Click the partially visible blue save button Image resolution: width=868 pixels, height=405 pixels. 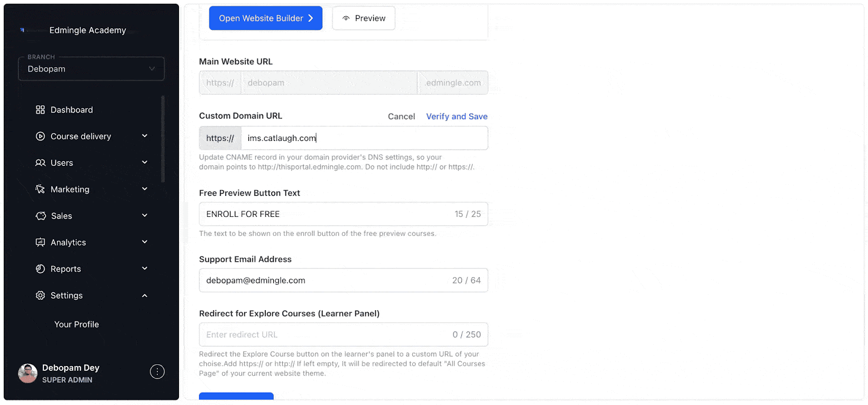[x=236, y=396]
